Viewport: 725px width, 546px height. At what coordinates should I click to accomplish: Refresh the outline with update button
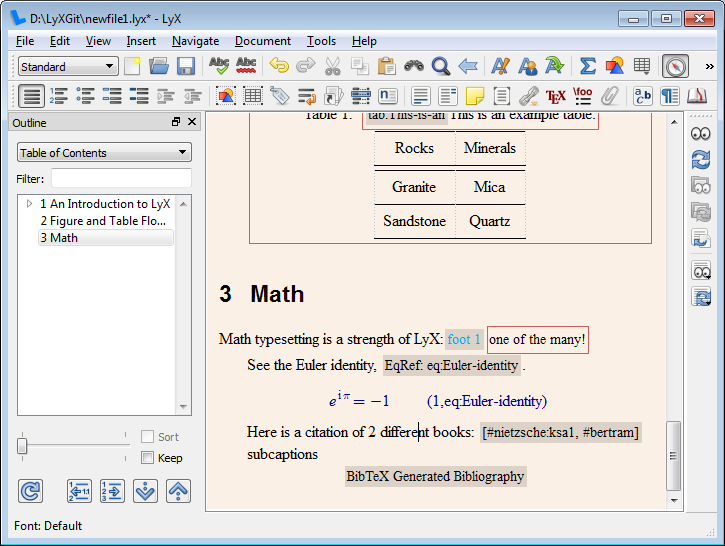click(x=31, y=491)
